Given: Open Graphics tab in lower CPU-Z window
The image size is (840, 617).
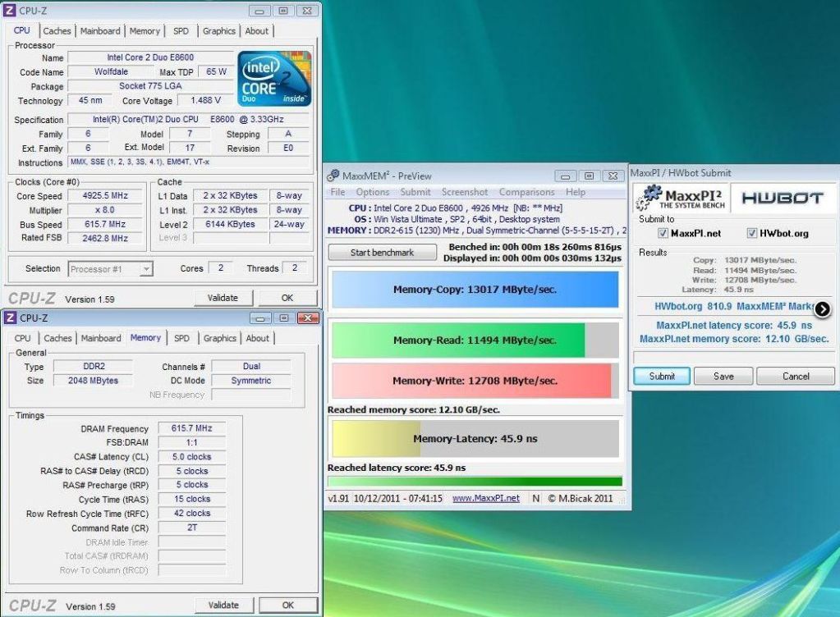Looking at the screenshot, I should pyautogui.click(x=219, y=338).
